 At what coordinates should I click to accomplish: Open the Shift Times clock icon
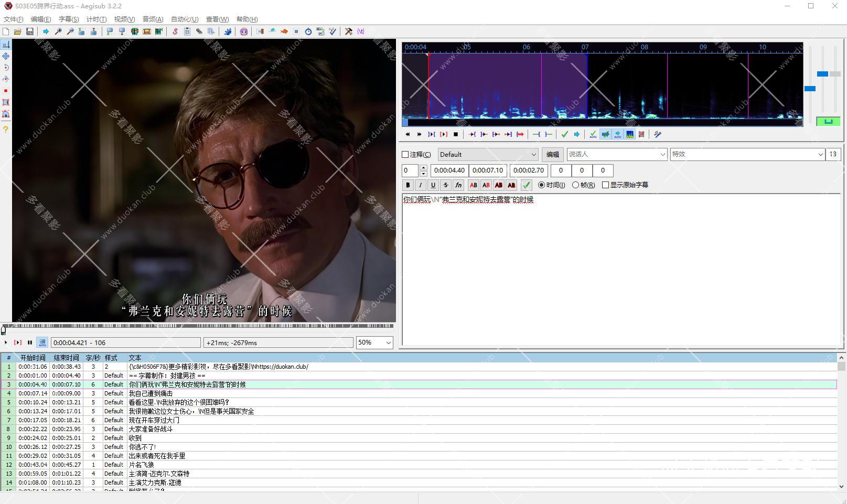click(x=308, y=31)
